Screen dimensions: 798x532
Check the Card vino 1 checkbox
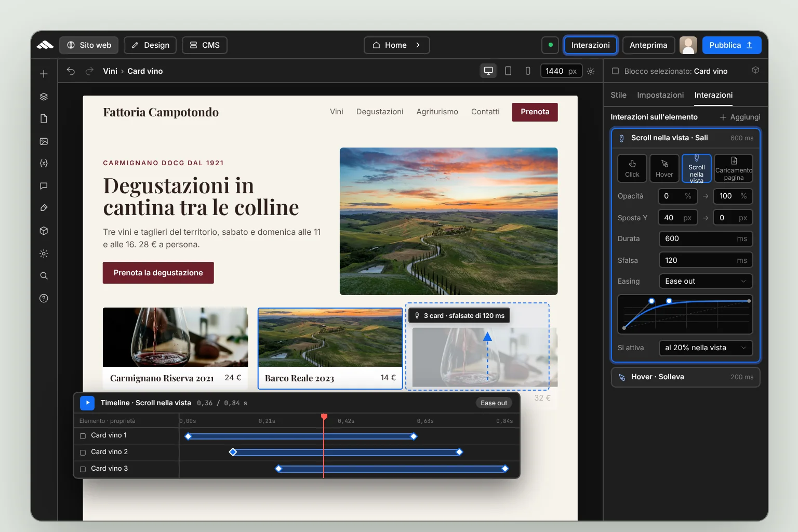83,436
